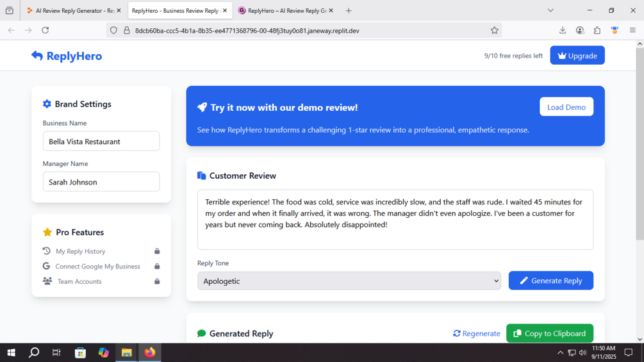Close the third ReplyHero AI Review tab

[x=331, y=11]
